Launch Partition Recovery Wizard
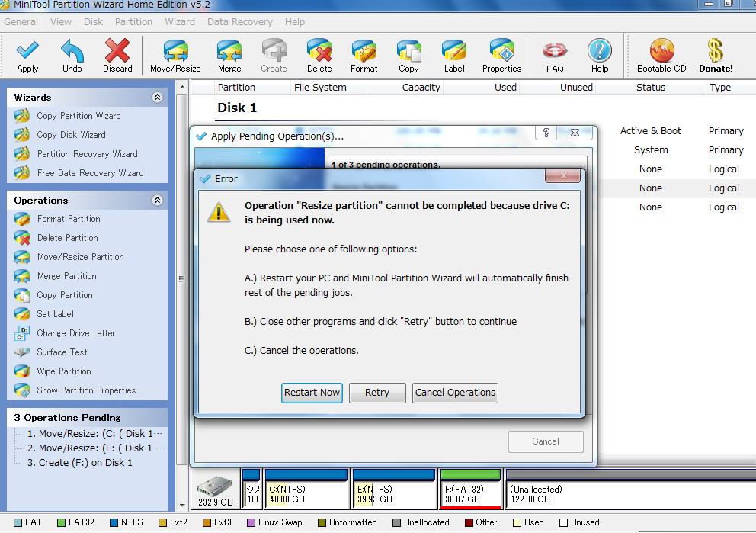Viewport: 756px width, 533px height. pyautogui.click(x=88, y=154)
